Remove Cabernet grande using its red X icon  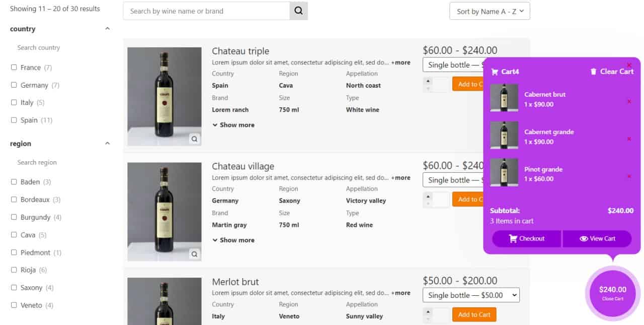(629, 138)
